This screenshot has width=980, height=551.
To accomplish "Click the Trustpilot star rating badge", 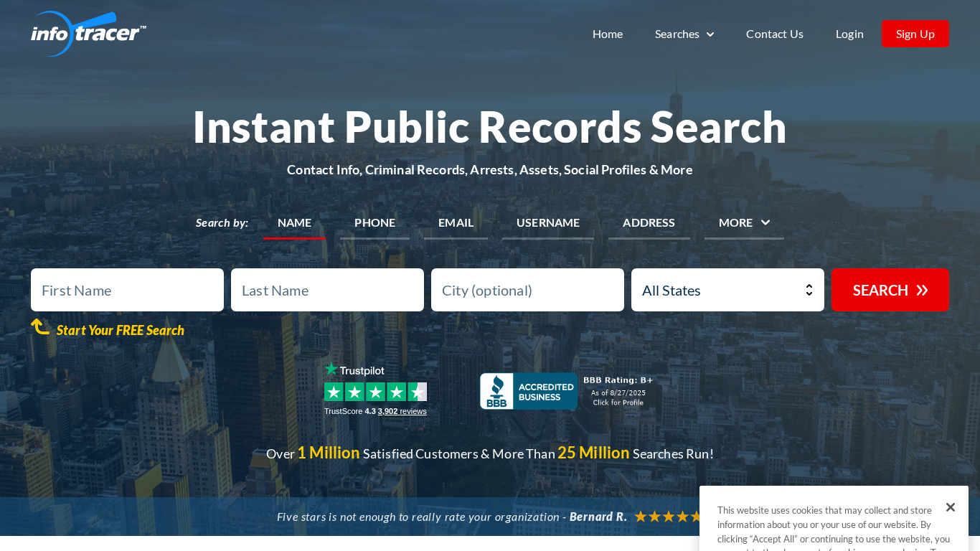I will tap(375, 392).
